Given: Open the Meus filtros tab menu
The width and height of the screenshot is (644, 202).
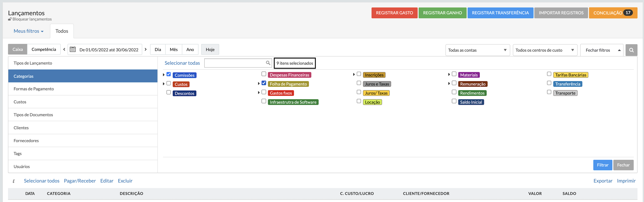Looking at the screenshot, I should [28, 31].
